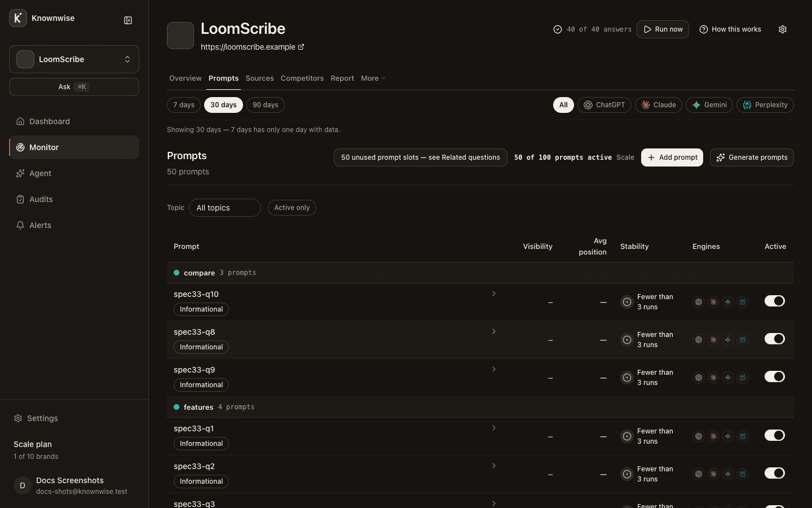Click Claude engine icon in spec33-q8 row

coord(713,340)
